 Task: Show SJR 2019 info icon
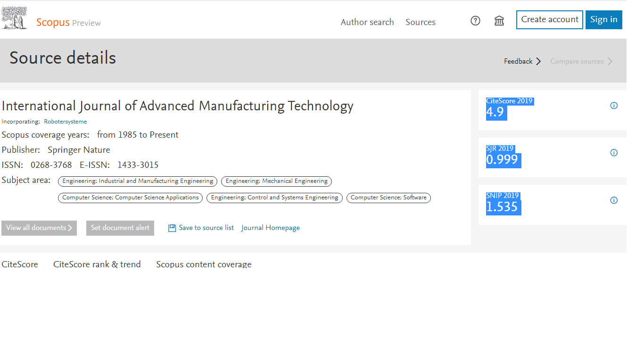(x=614, y=153)
